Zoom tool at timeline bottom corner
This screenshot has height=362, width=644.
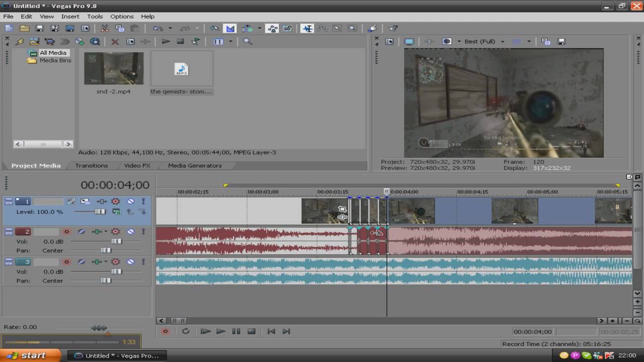click(637, 321)
